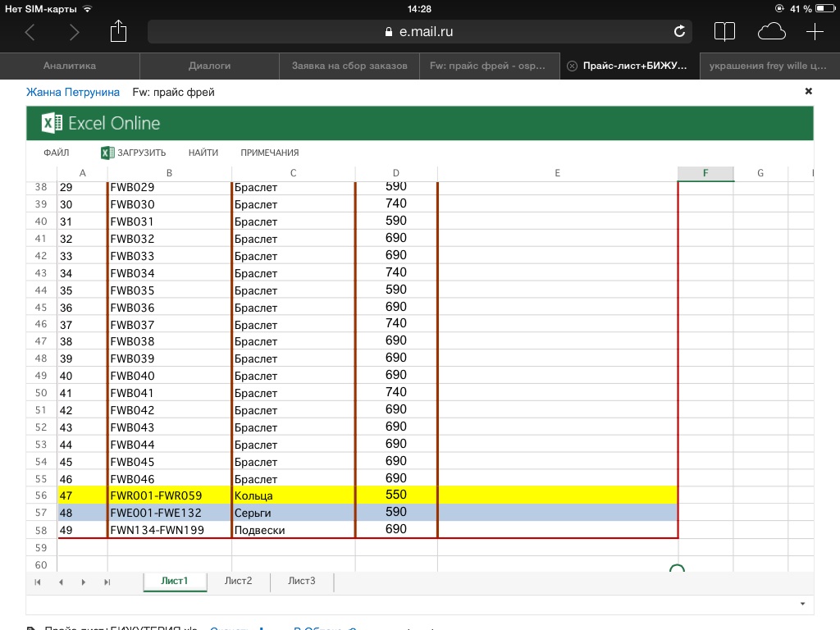The height and width of the screenshot is (630, 840).
Task: Add a new tab with plus icon
Action: click(x=815, y=32)
